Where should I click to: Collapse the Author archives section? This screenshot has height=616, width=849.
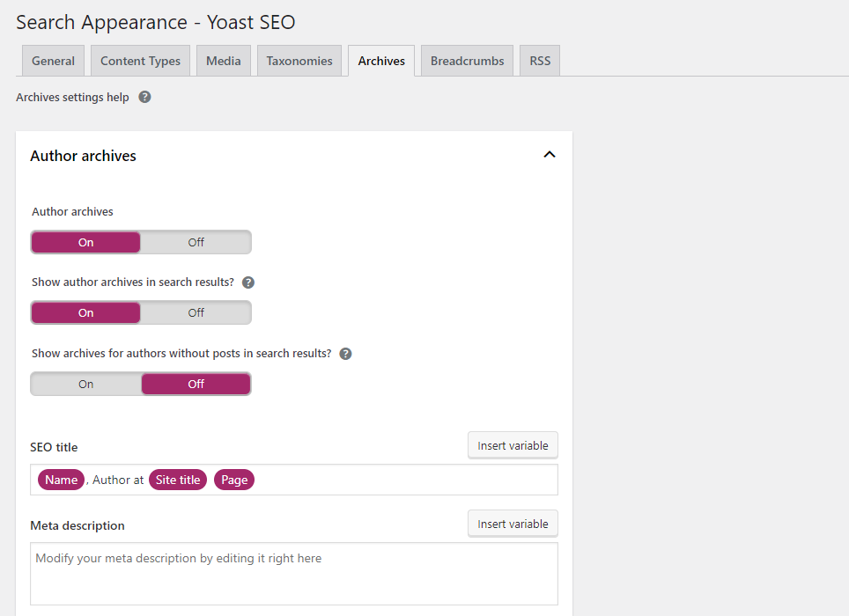(x=549, y=154)
